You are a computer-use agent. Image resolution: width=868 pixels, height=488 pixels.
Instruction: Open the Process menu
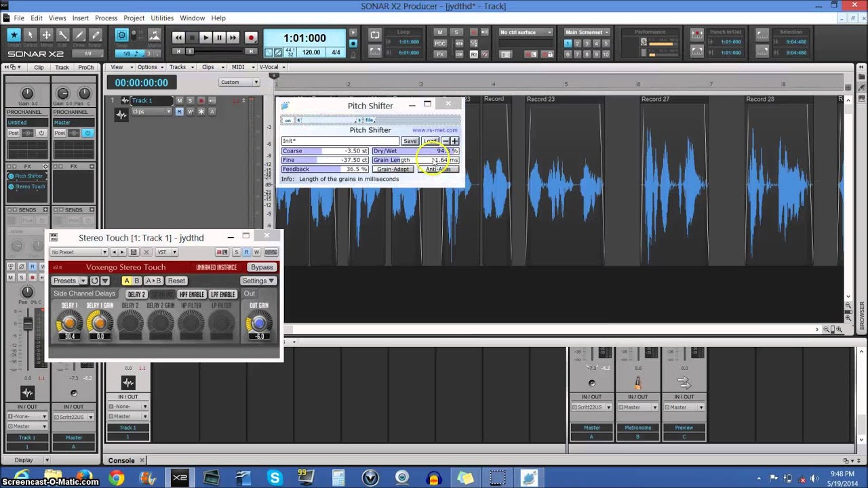(x=106, y=18)
